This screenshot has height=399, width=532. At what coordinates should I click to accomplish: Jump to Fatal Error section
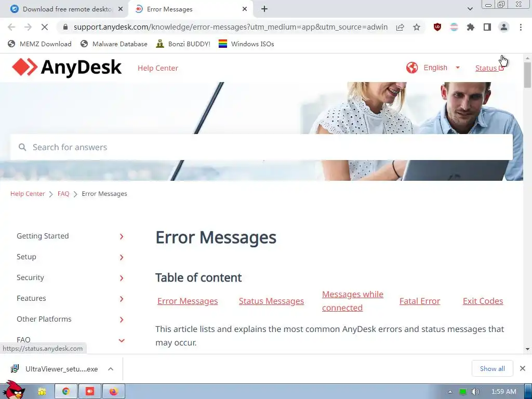(x=420, y=301)
